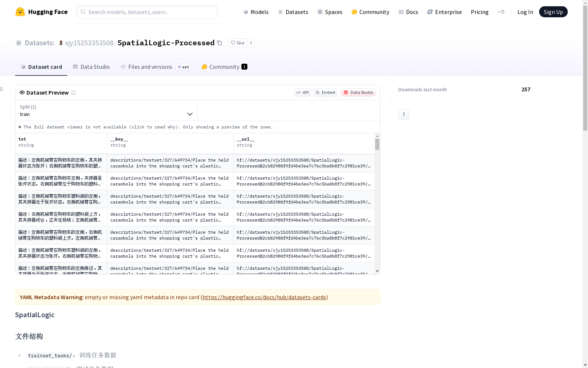Open the Community nav item
Viewport: 588px width, 368px height.
pos(370,12)
